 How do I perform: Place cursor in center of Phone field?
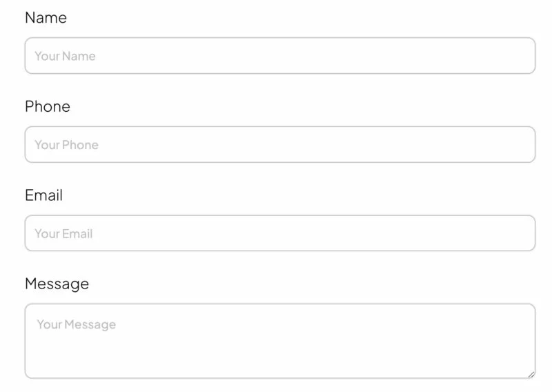tap(280, 145)
